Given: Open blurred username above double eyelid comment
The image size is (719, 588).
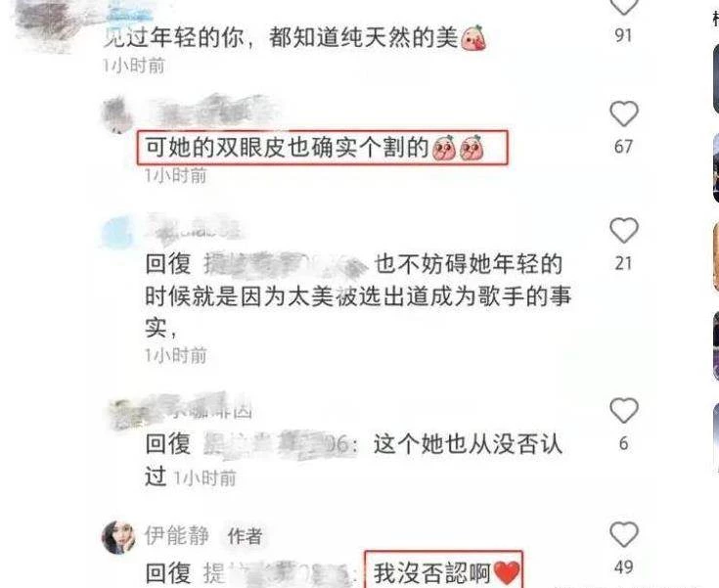Looking at the screenshot, I should [215, 112].
